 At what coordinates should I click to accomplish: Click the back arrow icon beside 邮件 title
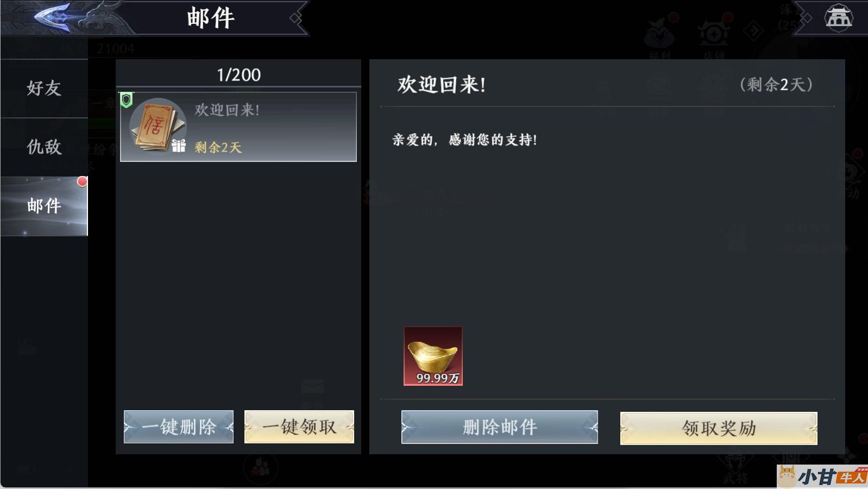pos(54,17)
